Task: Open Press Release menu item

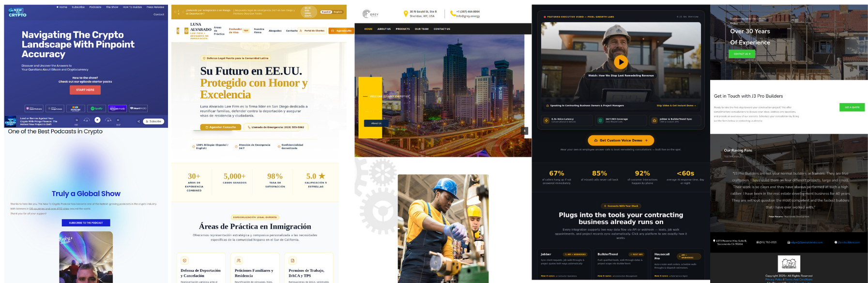Action: point(155,7)
